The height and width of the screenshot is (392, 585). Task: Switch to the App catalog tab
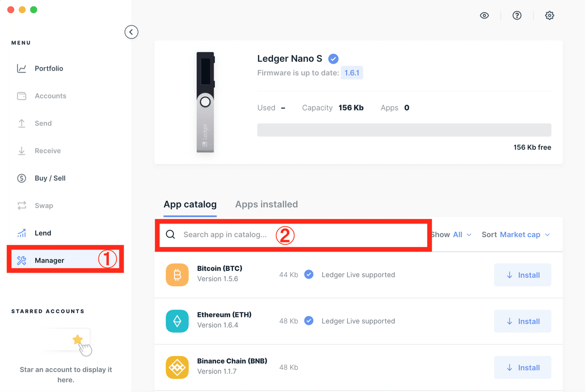click(x=190, y=205)
